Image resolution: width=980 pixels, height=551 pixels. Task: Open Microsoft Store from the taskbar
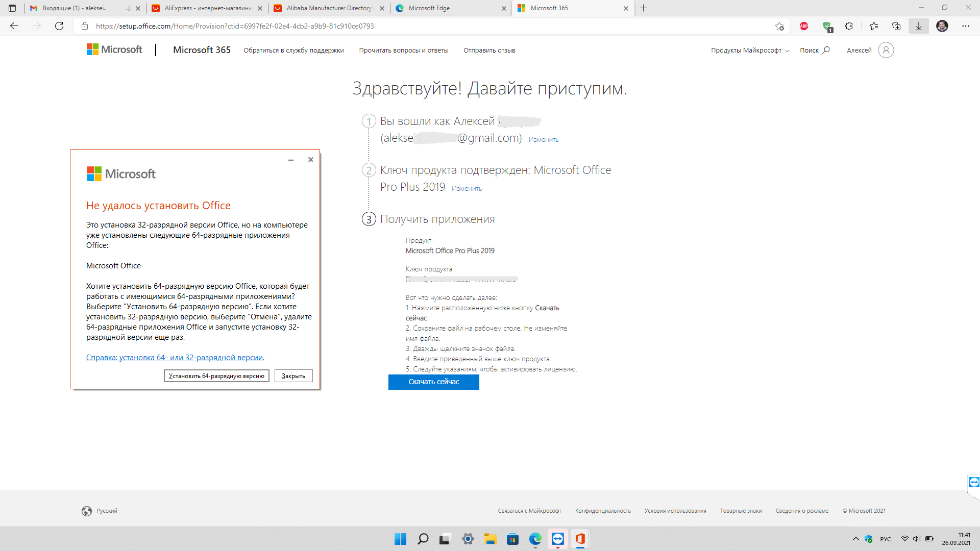click(x=513, y=539)
